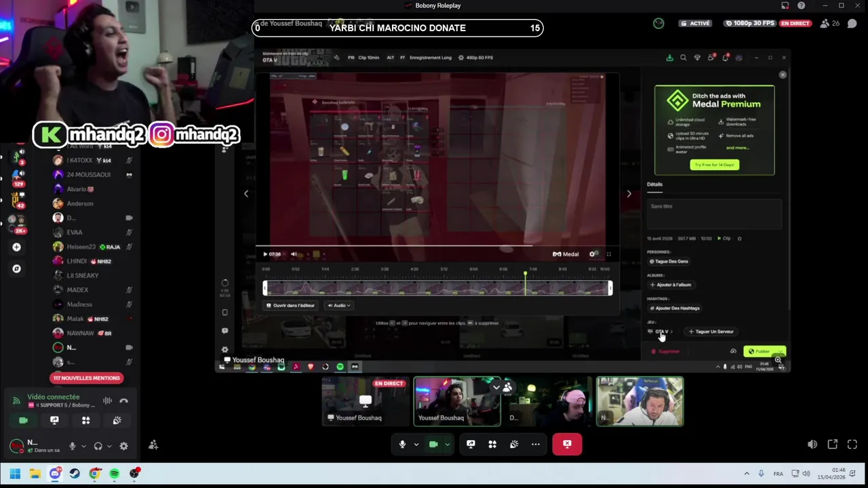This screenshot has width=868, height=488.
Task: Expand camera options in the call control bar
Action: click(447, 445)
